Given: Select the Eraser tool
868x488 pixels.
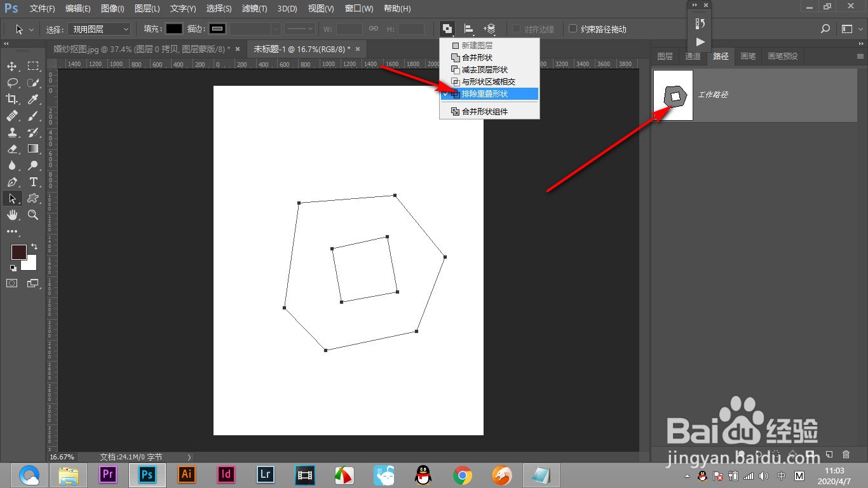Looking at the screenshot, I should 12,149.
